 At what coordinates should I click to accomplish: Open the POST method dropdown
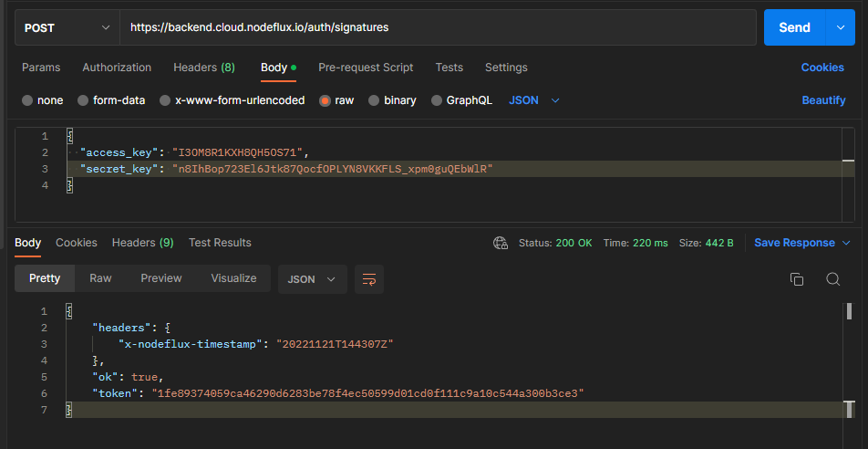67,27
